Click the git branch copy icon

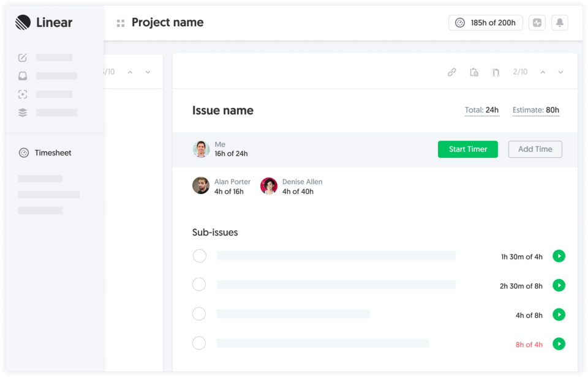pos(496,72)
